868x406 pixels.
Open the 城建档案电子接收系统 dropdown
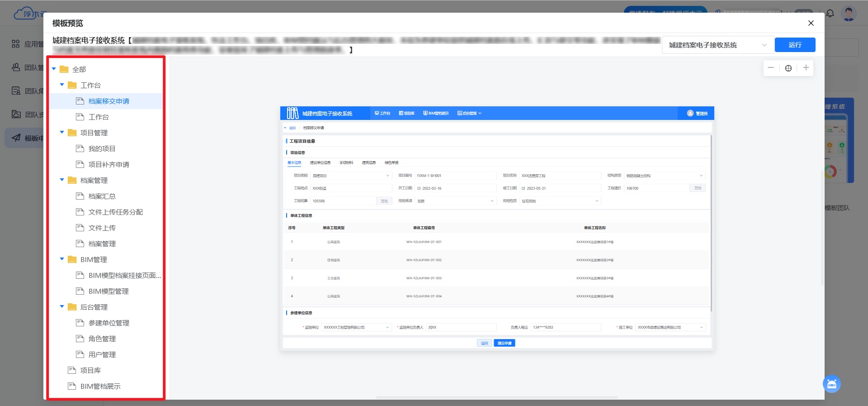(717, 45)
